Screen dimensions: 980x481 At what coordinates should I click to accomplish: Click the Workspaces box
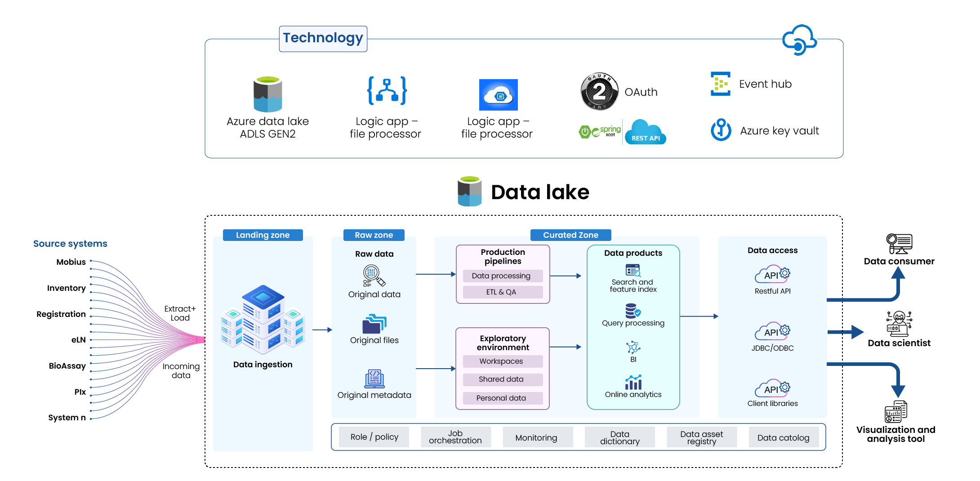503,361
